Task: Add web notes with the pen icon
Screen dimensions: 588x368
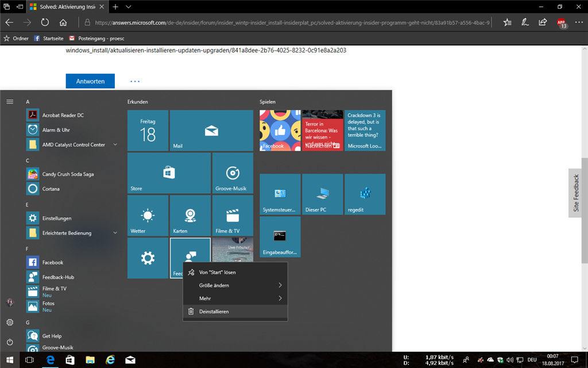Action: [x=525, y=22]
